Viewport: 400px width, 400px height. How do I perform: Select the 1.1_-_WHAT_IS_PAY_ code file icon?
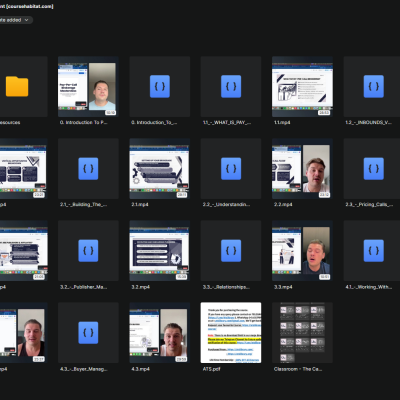(231, 86)
